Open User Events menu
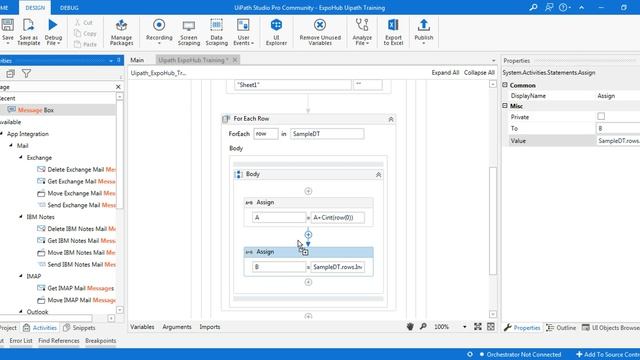This screenshot has width=640, height=360. point(243,31)
